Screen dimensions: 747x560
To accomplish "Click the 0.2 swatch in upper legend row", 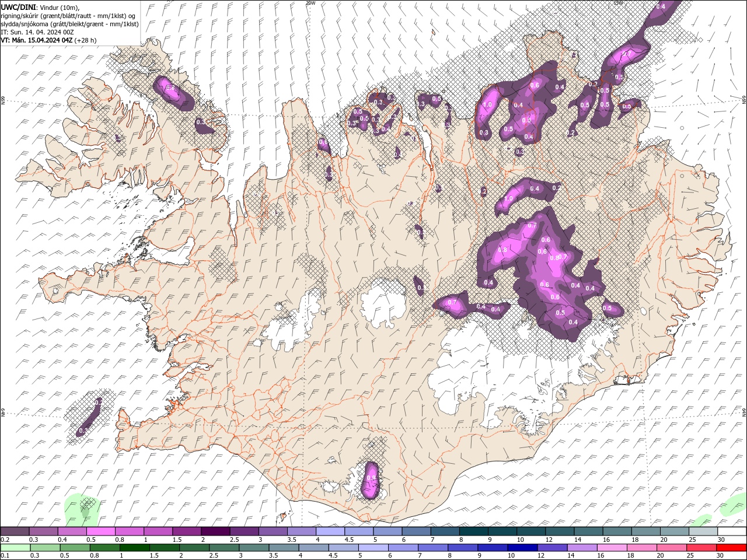I will click(15, 531).
